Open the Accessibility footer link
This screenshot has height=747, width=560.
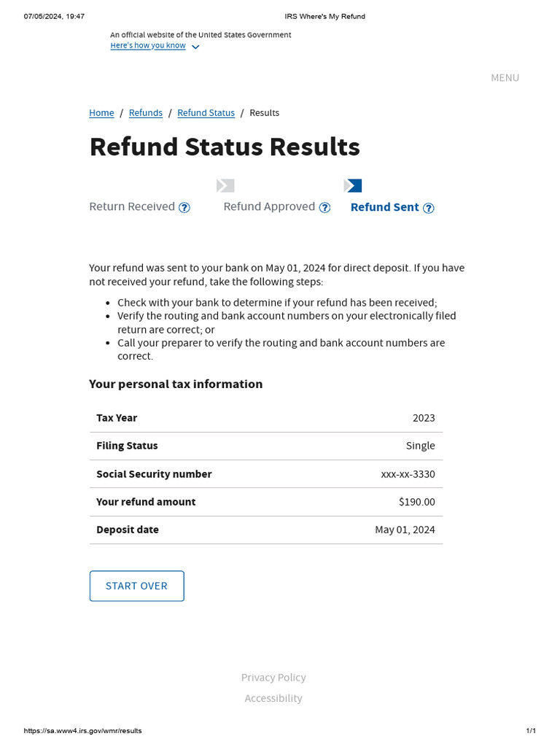[273, 698]
